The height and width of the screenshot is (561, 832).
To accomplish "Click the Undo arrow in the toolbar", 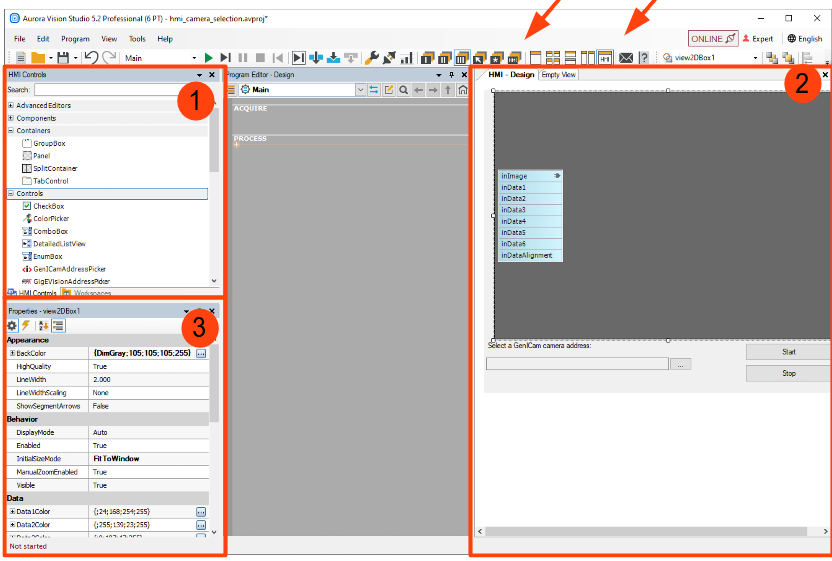I will pyautogui.click(x=91, y=58).
